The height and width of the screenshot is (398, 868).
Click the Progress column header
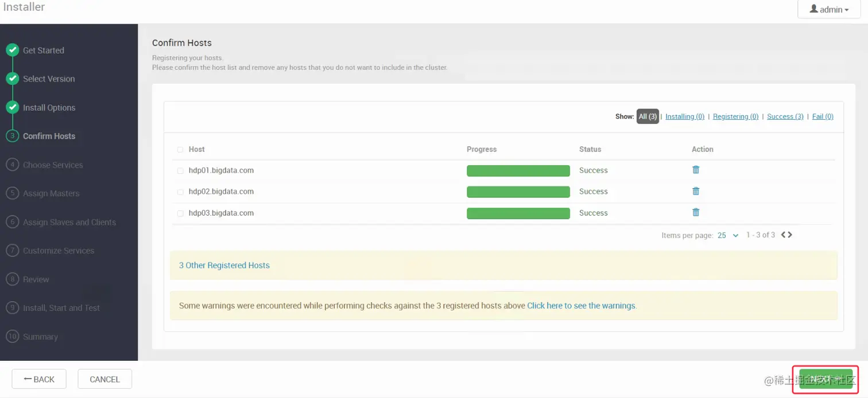coord(482,149)
